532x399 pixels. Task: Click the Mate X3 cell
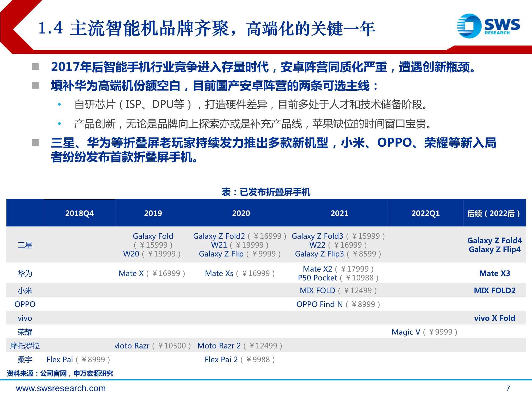pyautogui.click(x=494, y=273)
